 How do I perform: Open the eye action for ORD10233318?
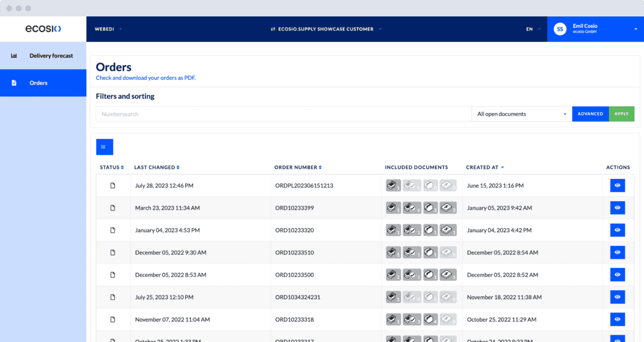[x=617, y=319]
